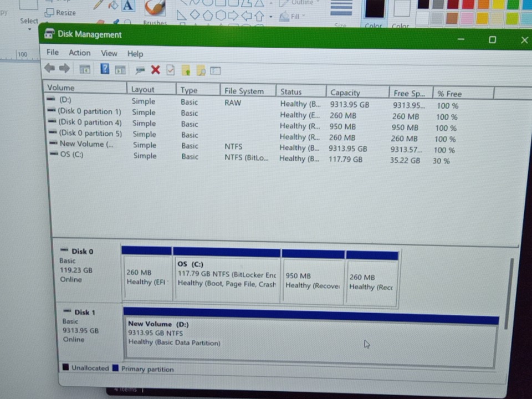532x399 pixels.
Task: Click the Disk Management title bar icon
Action: coord(49,34)
